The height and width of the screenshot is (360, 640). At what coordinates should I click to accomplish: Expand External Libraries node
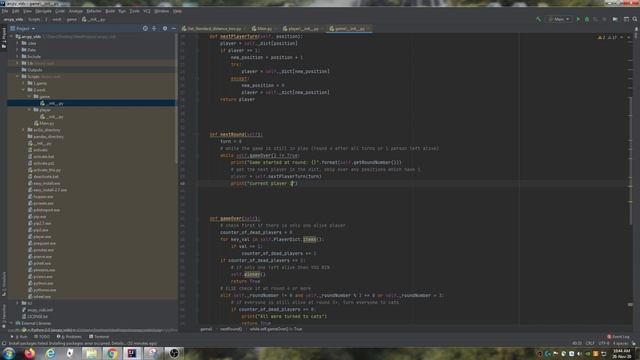tap(11, 323)
